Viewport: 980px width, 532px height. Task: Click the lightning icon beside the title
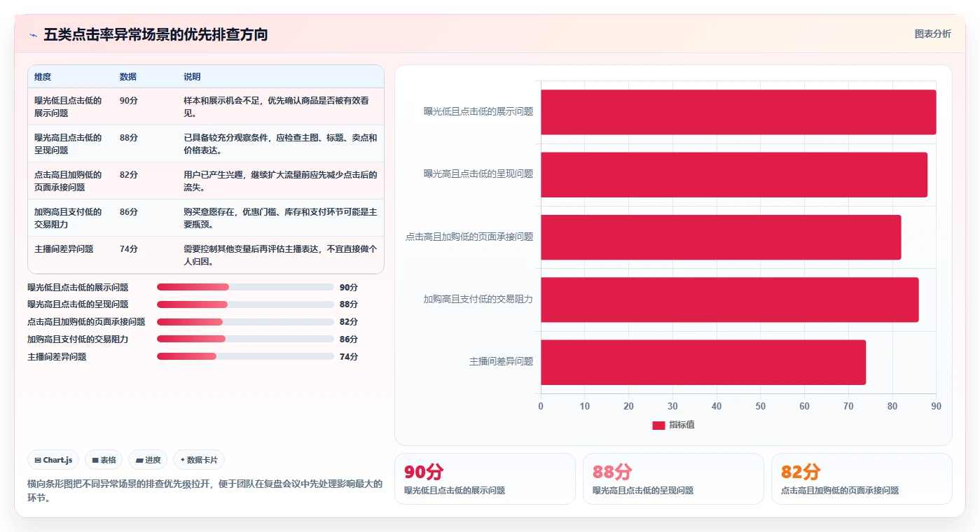coord(33,35)
